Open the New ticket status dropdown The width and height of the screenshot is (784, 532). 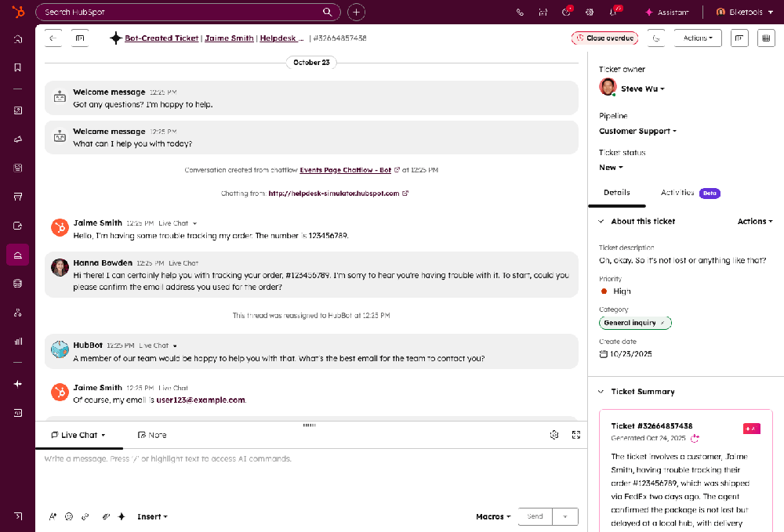click(611, 168)
